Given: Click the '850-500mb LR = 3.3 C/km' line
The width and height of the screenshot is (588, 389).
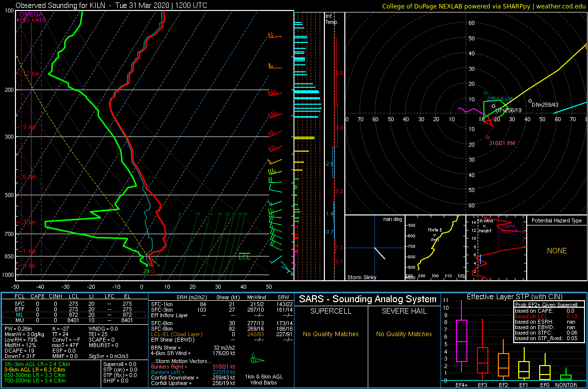Looking at the screenshot, I should pyautogui.click(x=35, y=375).
